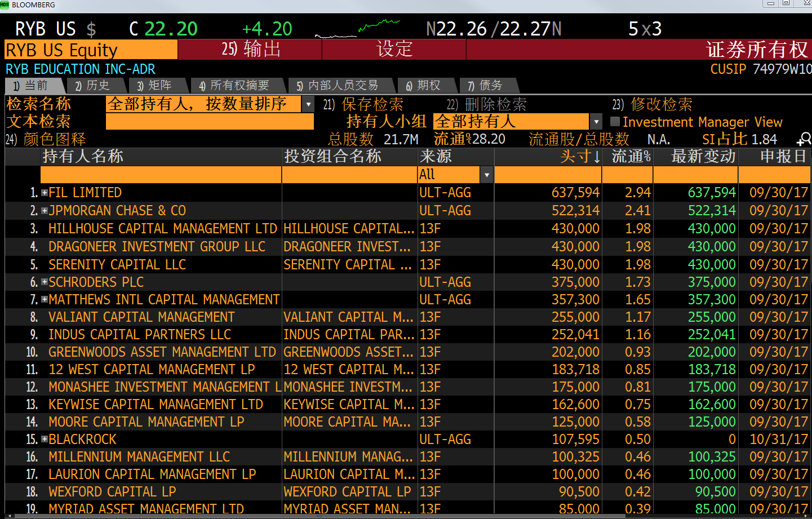Expand the JPMORGAN CHASE & CO row

(45, 211)
